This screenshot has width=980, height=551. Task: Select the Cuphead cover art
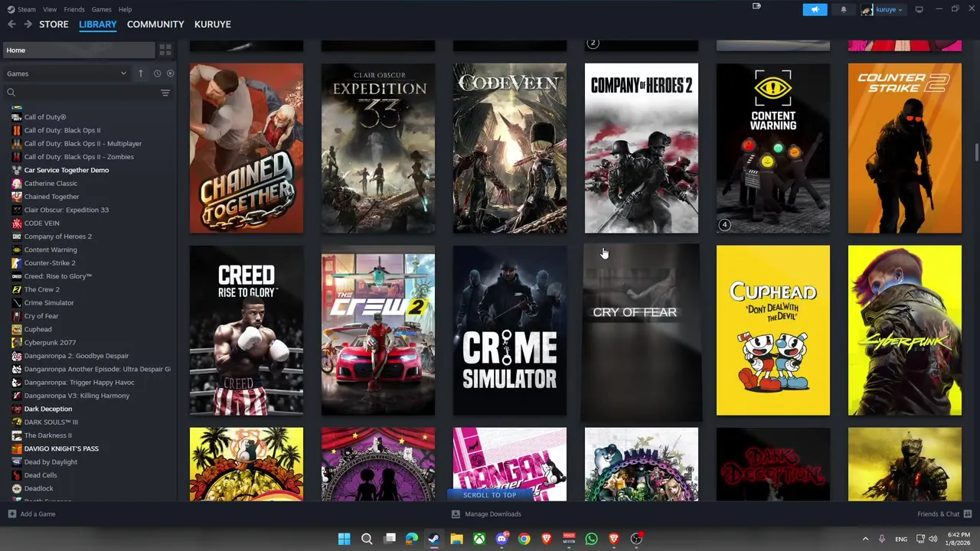[773, 331]
